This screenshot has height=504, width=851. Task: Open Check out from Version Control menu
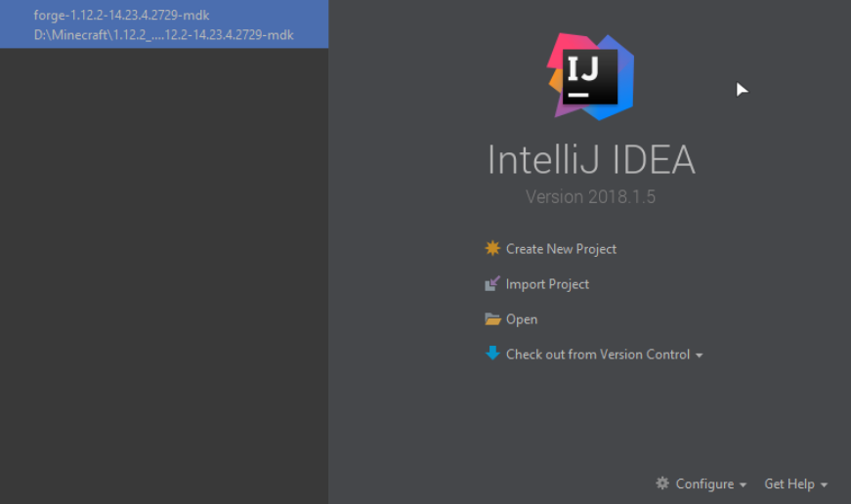[x=598, y=355]
